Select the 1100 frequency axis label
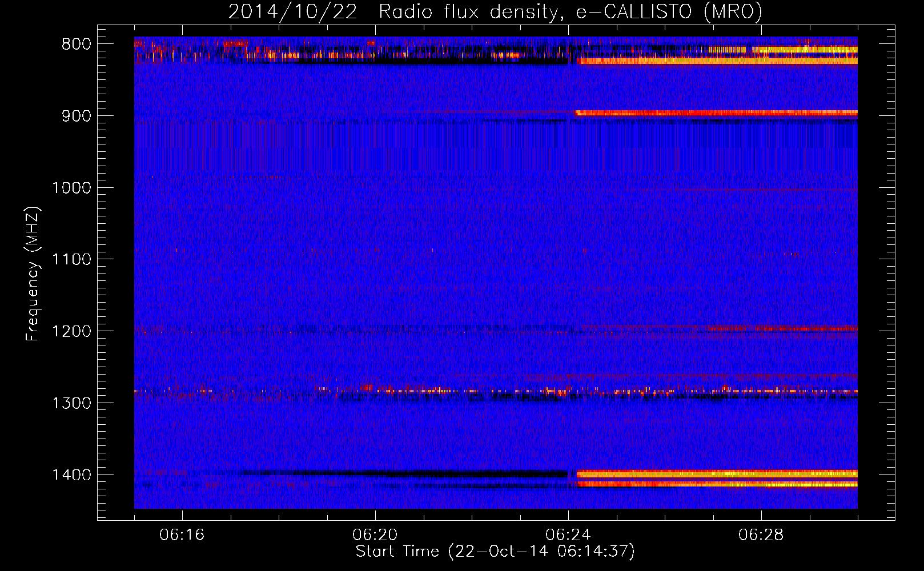 tap(71, 260)
